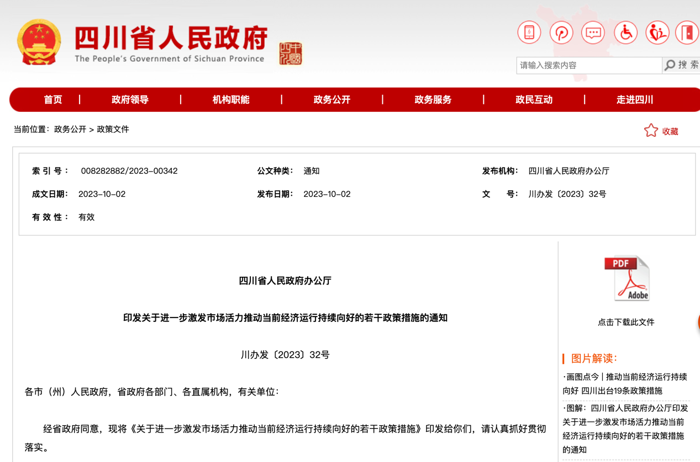The height and width of the screenshot is (462, 700).
Task: Open the 政府领导 menu item
Action: [x=130, y=100]
